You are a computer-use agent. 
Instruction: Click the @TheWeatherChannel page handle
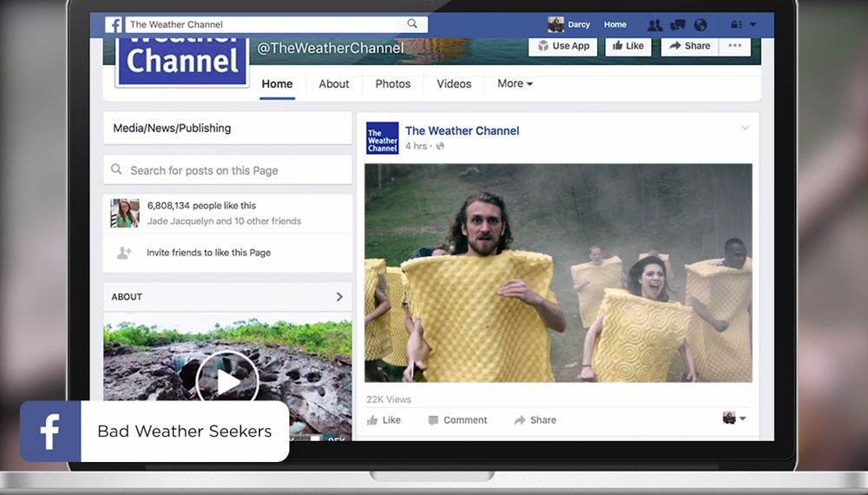331,48
